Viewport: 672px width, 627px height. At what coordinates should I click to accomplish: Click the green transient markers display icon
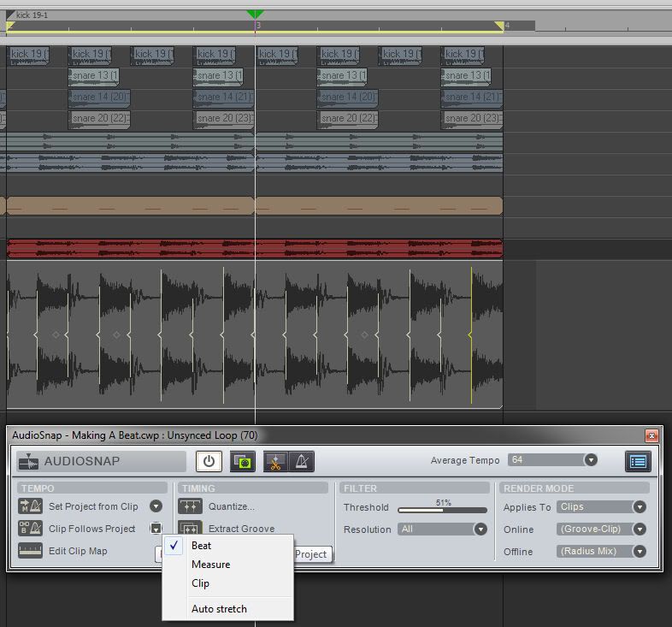pyautogui.click(x=243, y=461)
